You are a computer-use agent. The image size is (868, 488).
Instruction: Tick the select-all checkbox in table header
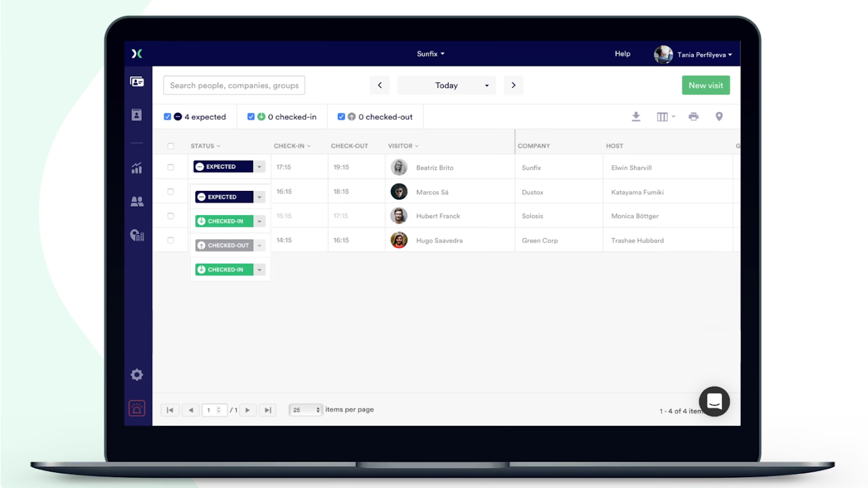[170, 146]
